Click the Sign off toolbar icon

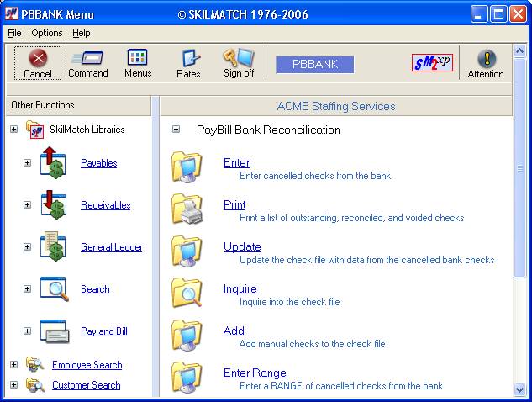[x=239, y=57]
